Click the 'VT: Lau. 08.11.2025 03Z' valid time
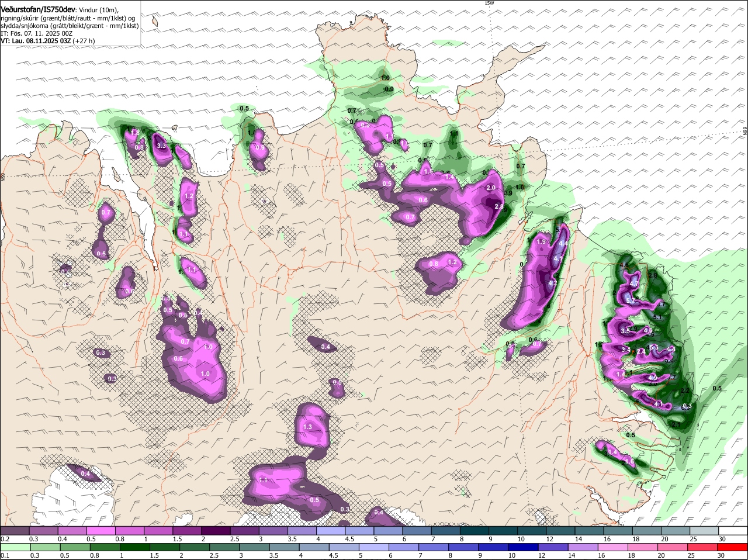This screenshot has width=748, height=560. click(x=36, y=41)
